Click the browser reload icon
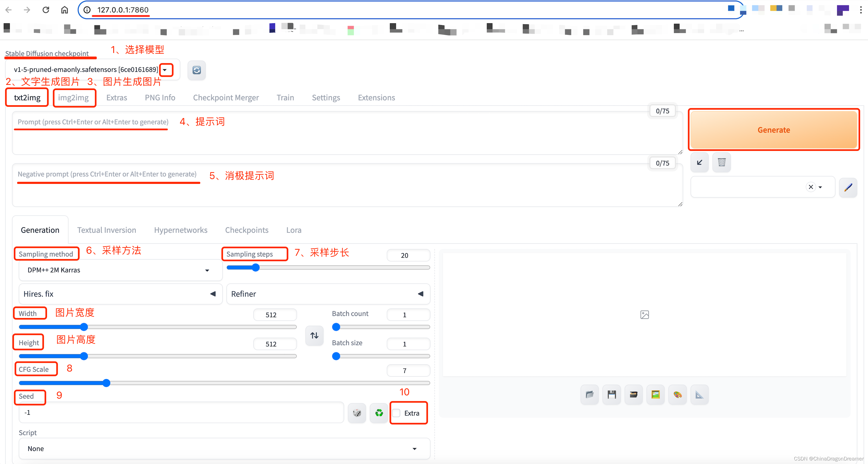868x464 pixels. [x=46, y=10]
